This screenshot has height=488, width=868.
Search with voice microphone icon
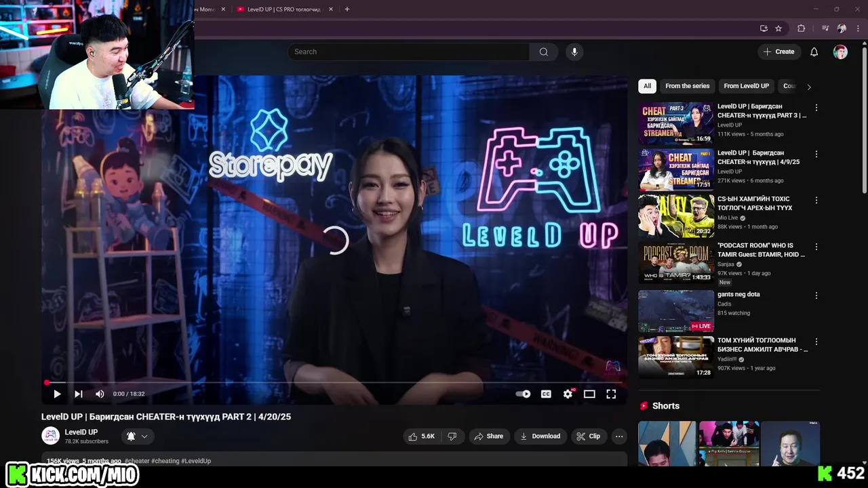tap(574, 52)
